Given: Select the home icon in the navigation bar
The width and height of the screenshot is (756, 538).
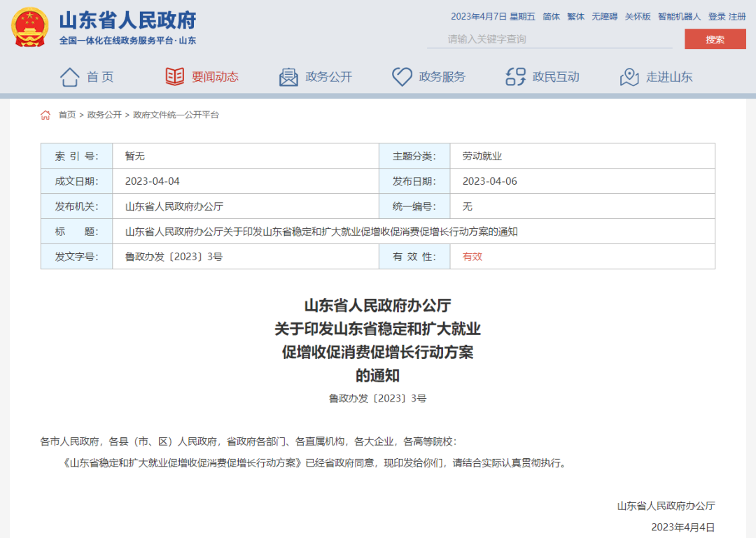Looking at the screenshot, I should point(69,76).
